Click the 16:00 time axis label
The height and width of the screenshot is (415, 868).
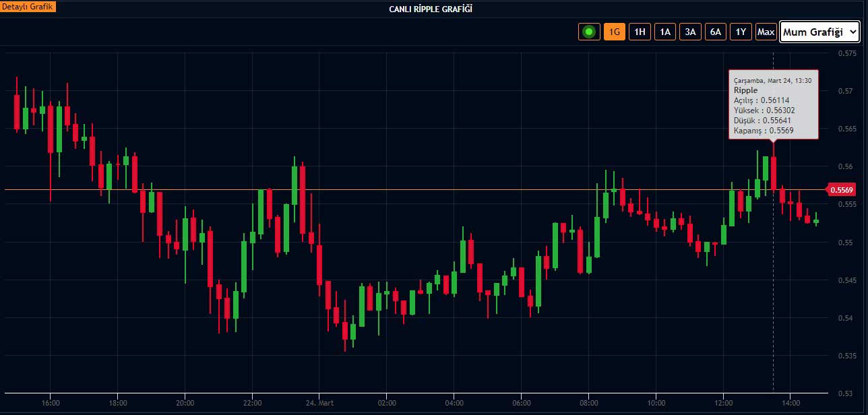tap(51, 403)
